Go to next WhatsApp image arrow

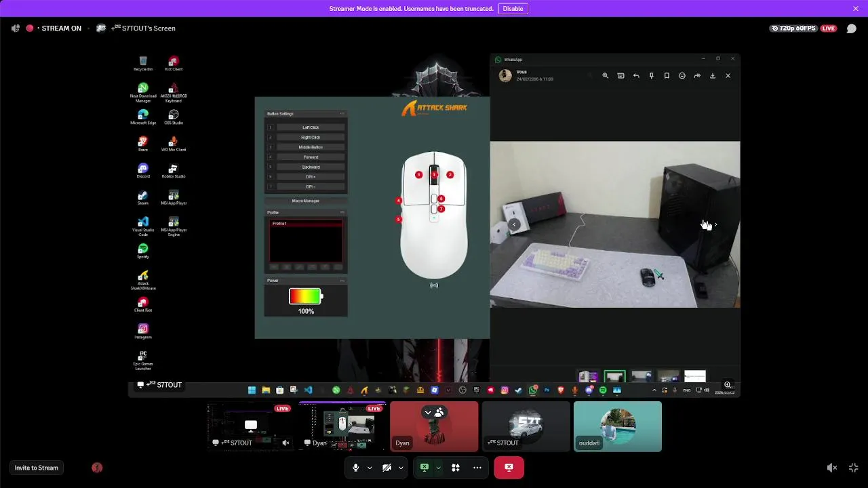[715, 224]
